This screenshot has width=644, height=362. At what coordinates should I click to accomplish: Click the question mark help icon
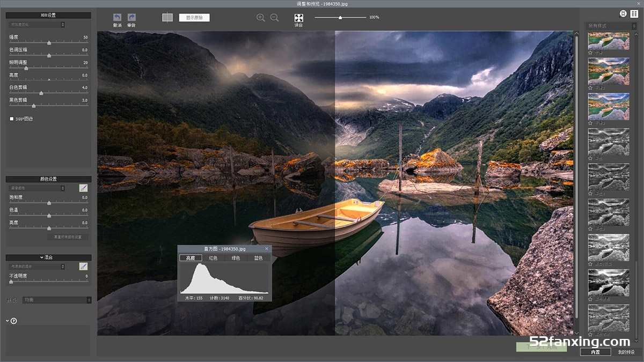coord(14,321)
